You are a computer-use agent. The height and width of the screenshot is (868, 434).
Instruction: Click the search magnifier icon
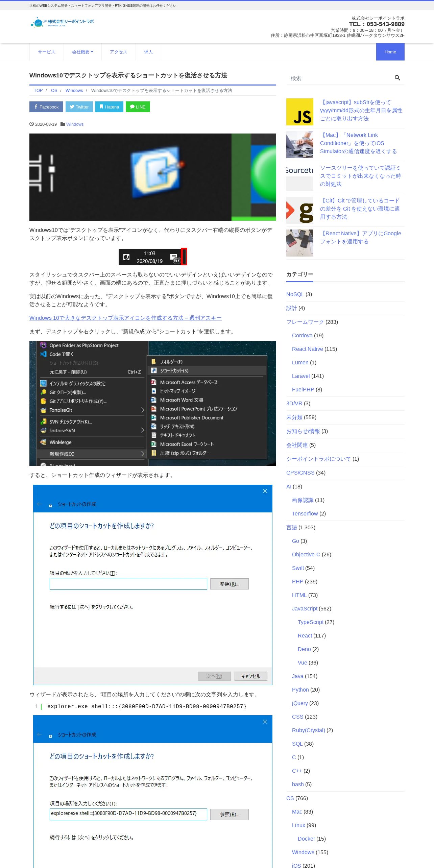tap(397, 78)
